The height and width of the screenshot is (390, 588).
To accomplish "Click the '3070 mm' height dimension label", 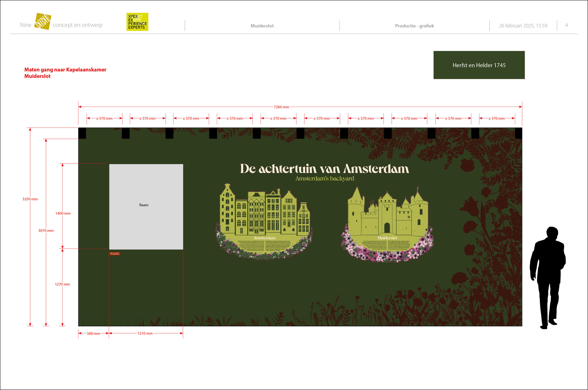I will (x=46, y=231).
